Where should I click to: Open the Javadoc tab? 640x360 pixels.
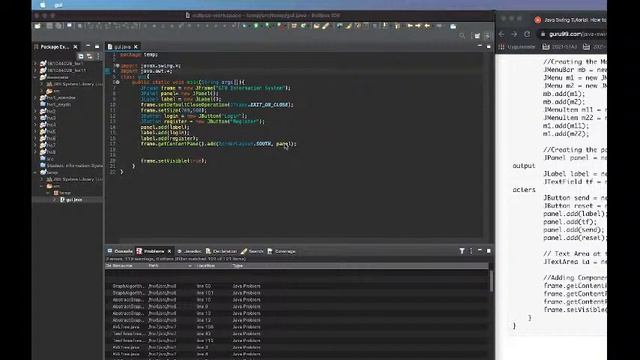tap(190, 251)
